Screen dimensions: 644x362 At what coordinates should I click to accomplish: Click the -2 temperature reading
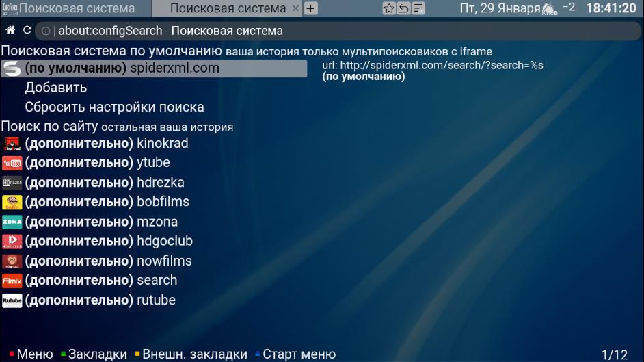[x=569, y=7]
